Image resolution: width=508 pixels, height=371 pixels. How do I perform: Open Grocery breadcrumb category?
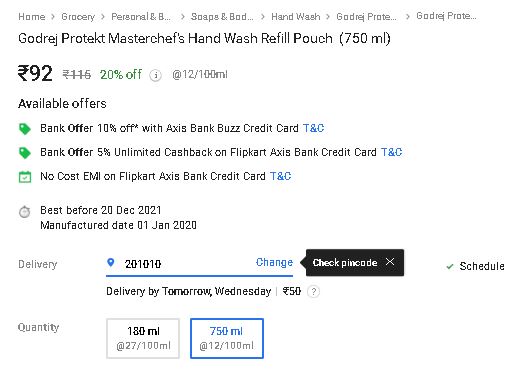click(x=78, y=17)
